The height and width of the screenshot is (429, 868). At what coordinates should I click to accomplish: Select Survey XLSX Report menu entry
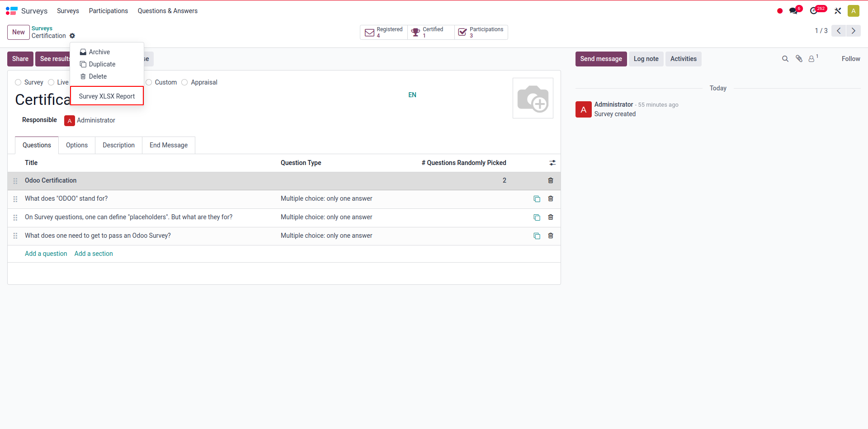107,96
